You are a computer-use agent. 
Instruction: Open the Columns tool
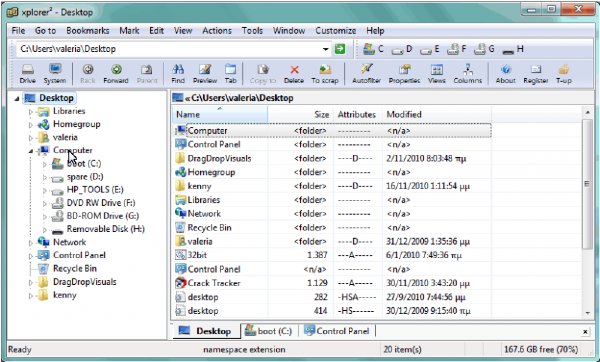pos(468,73)
